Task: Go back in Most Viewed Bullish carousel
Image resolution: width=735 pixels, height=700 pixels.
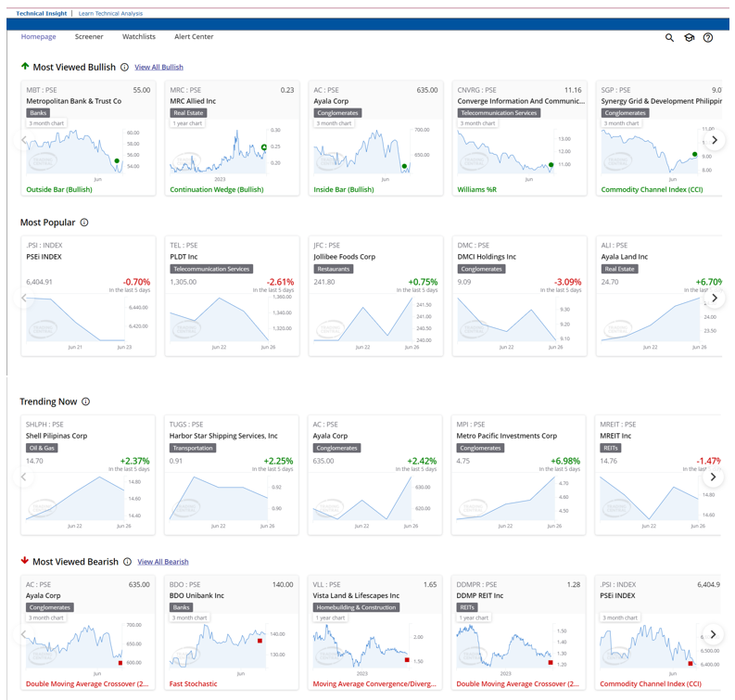Action: coord(24,140)
